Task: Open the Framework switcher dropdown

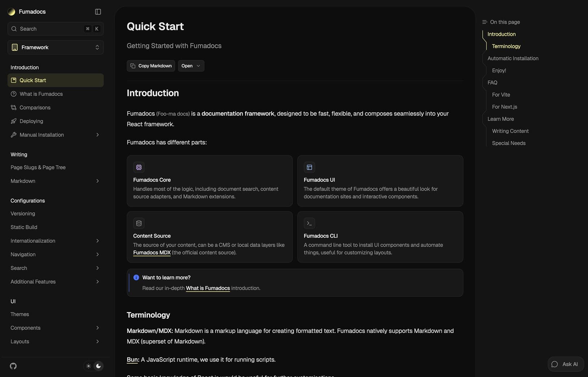Action: (x=55, y=47)
